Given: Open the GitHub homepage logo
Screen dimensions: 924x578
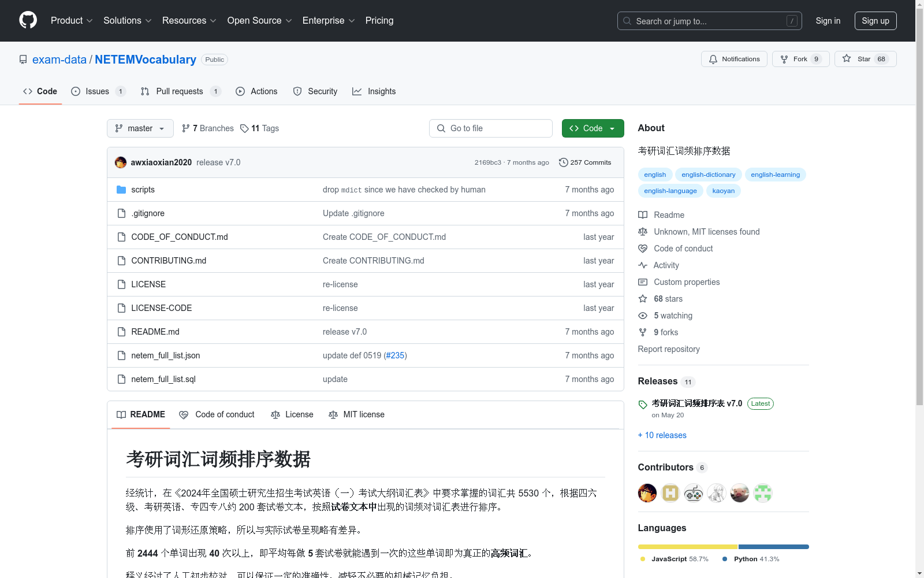Looking at the screenshot, I should tap(28, 20).
